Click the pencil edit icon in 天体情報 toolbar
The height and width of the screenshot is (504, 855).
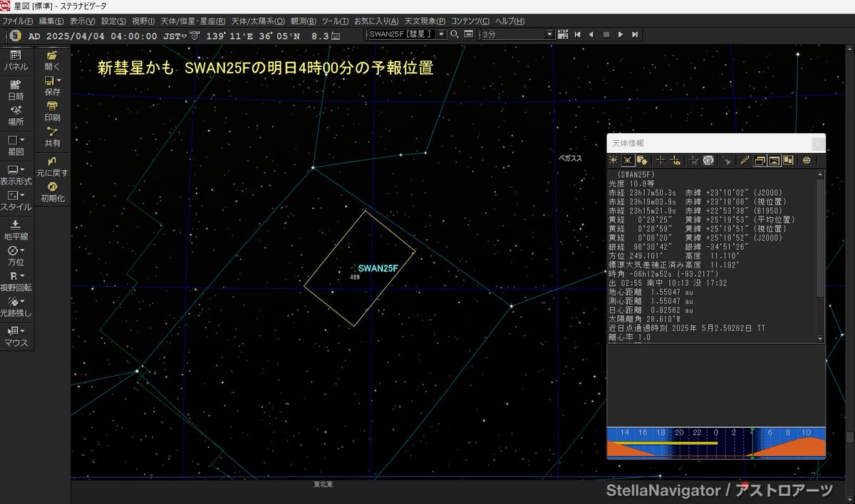745,160
